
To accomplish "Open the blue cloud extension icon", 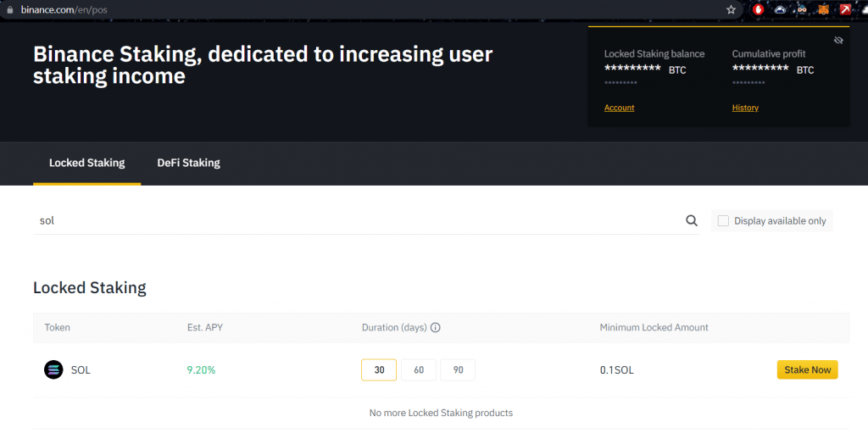I will 780,9.
